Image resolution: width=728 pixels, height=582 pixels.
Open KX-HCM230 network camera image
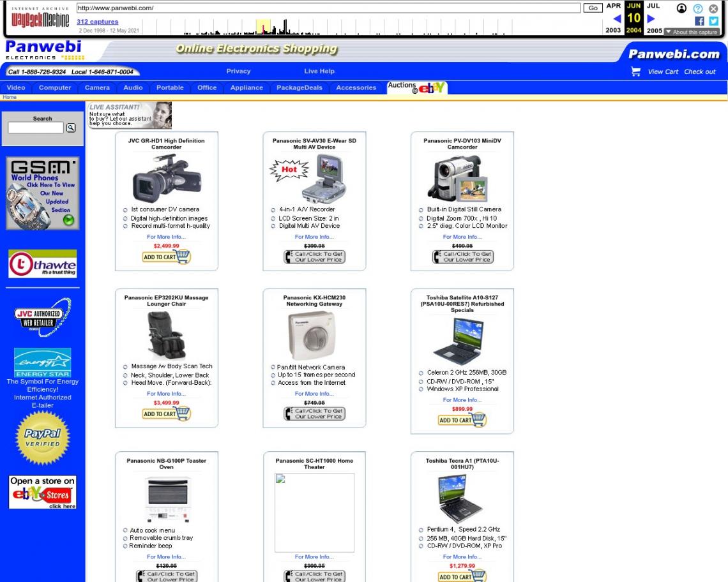coord(311,336)
